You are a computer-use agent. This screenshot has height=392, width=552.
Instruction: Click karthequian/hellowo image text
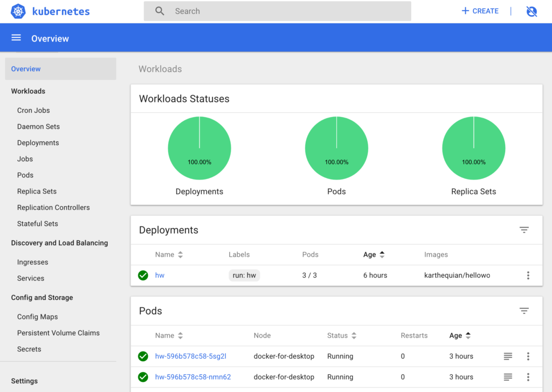(x=457, y=276)
